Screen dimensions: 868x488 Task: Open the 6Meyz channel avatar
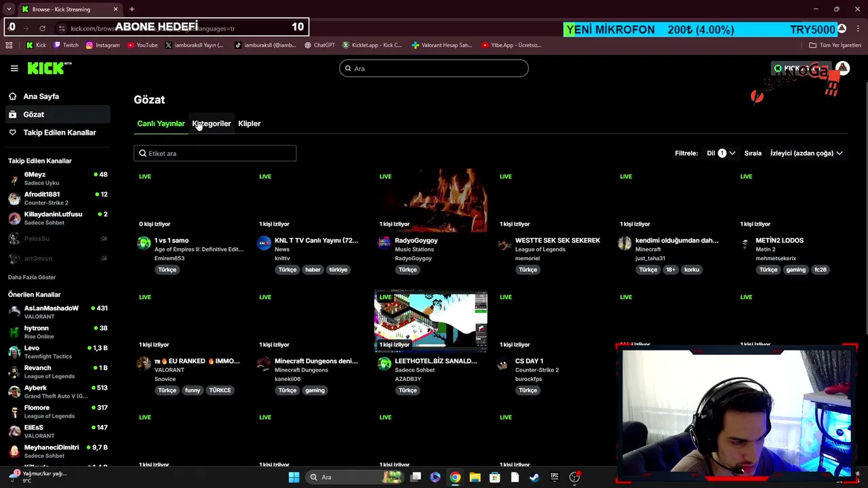[x=14, y=179]
